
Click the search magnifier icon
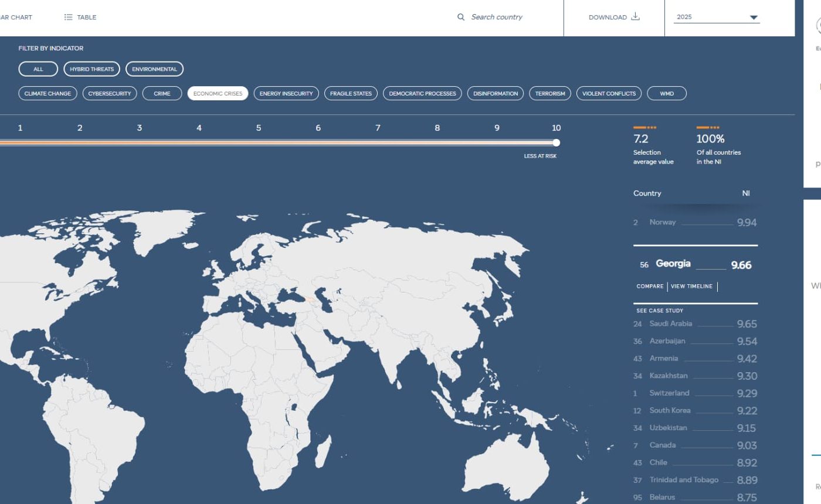[461, 17]
